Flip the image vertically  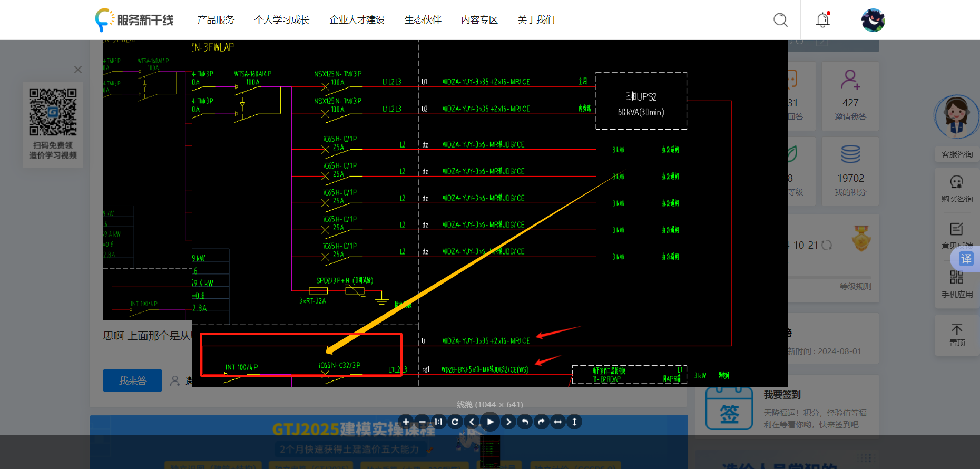(574, 422)
